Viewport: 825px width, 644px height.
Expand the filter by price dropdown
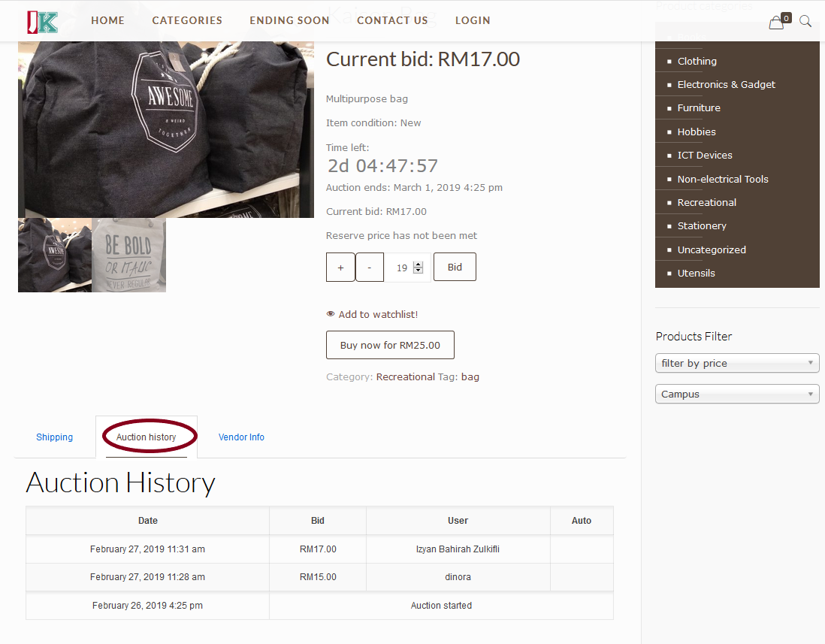pyautogui.click(x=737, y=363)
